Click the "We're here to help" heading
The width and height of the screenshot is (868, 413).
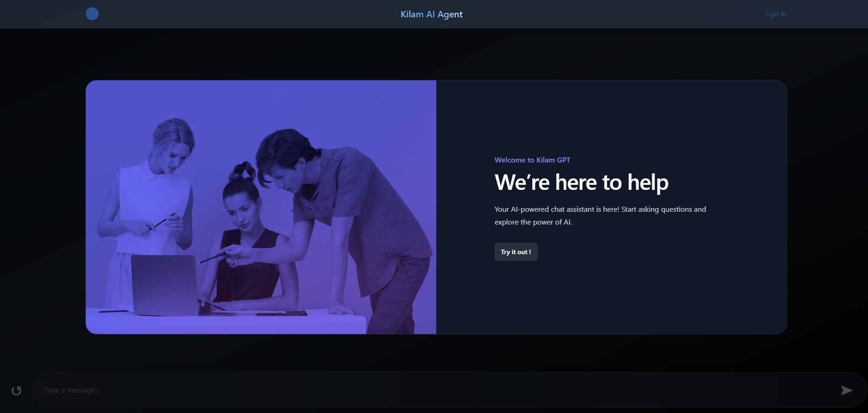coord(581,182)
